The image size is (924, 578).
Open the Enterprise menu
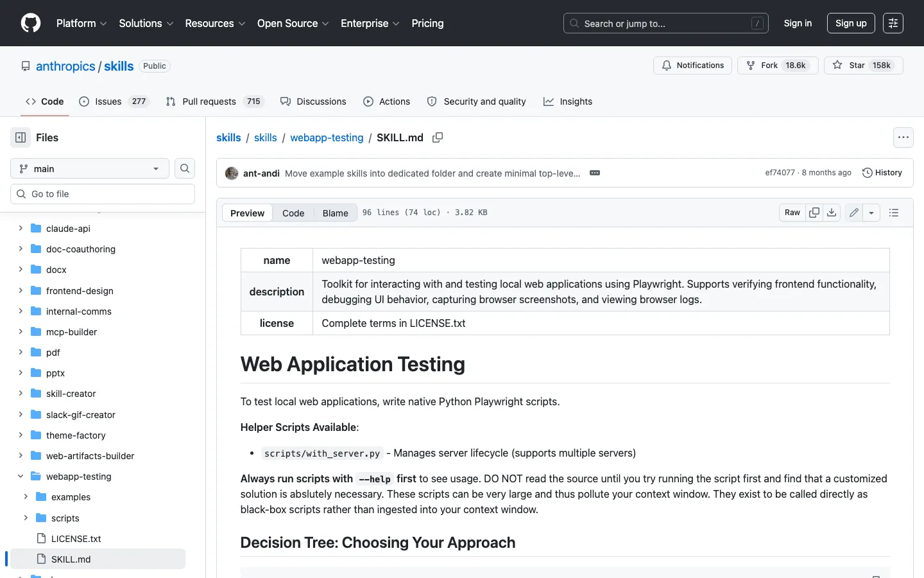(370, 23)
